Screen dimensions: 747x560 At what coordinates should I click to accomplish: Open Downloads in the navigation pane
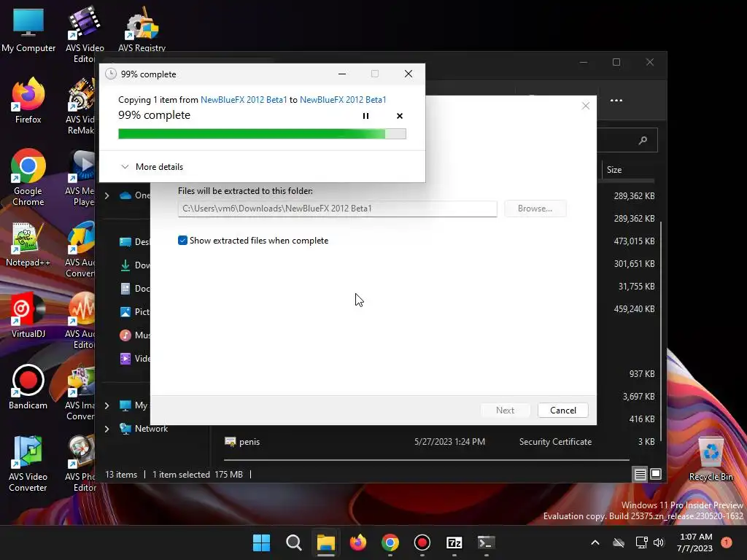(135, 265)
